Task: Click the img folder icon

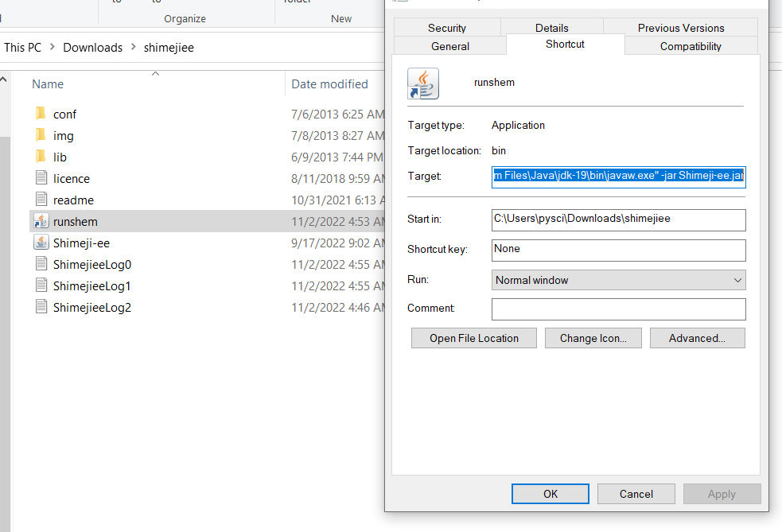Action: 41,135
